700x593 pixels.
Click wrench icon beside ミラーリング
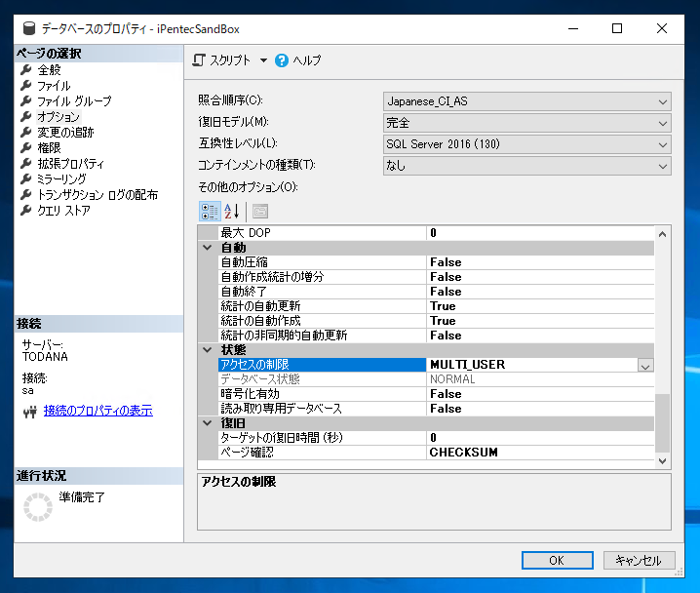click(26, 178)
